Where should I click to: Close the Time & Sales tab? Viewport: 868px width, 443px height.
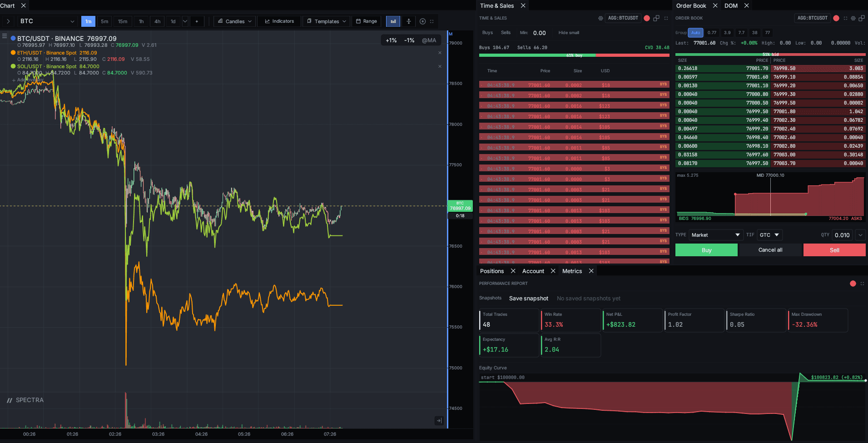(x=523, y=5)
